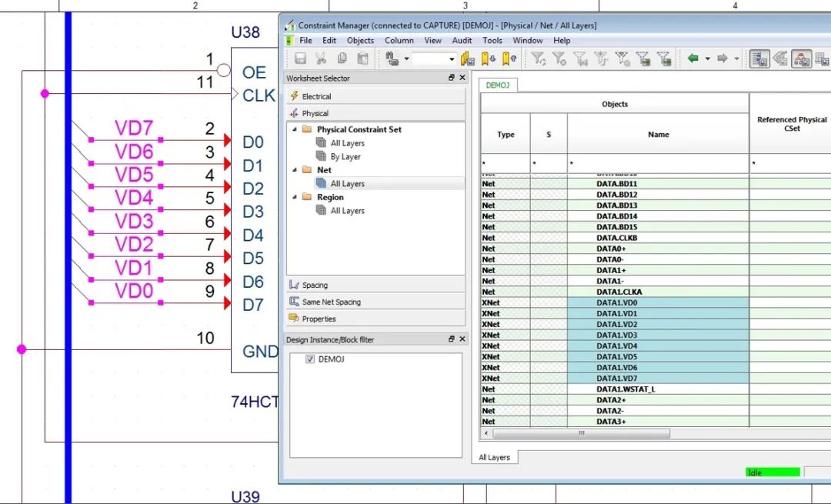Open the Objects menu

click(360, 40)
